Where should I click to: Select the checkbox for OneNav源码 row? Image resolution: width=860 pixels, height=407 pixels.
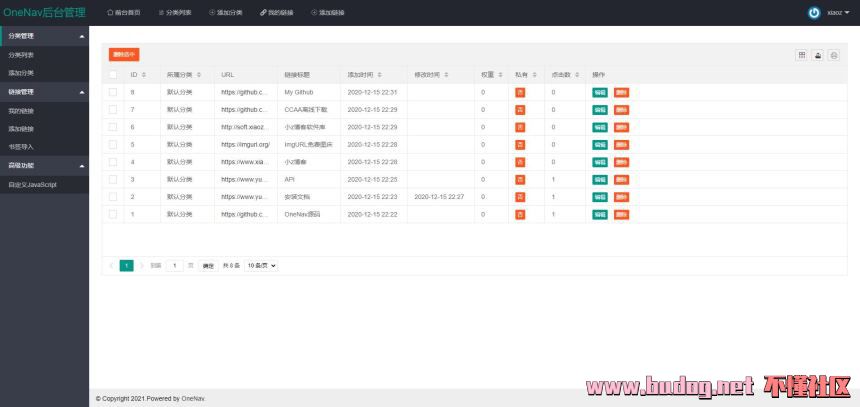point(113,214)
